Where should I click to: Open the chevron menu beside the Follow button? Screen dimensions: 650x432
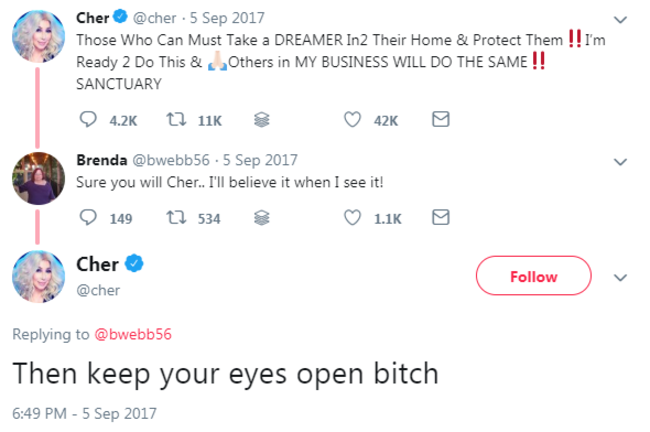(620, 277)
